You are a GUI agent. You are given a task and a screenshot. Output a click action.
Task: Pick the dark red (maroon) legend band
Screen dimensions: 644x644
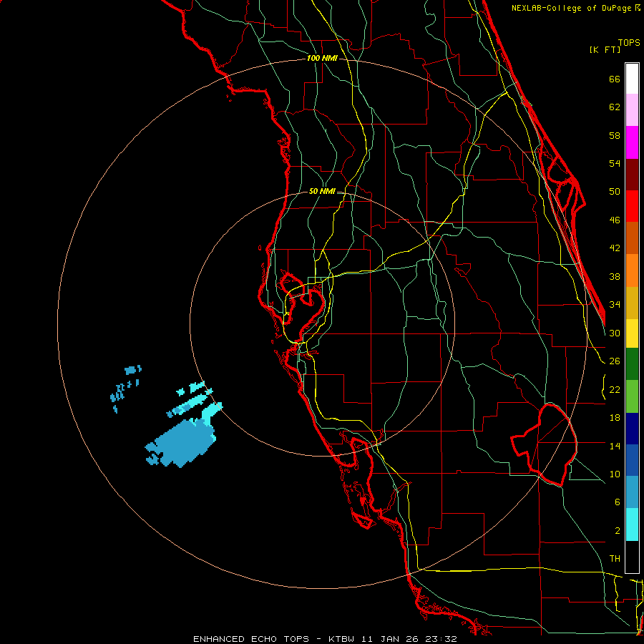(632, 175)
